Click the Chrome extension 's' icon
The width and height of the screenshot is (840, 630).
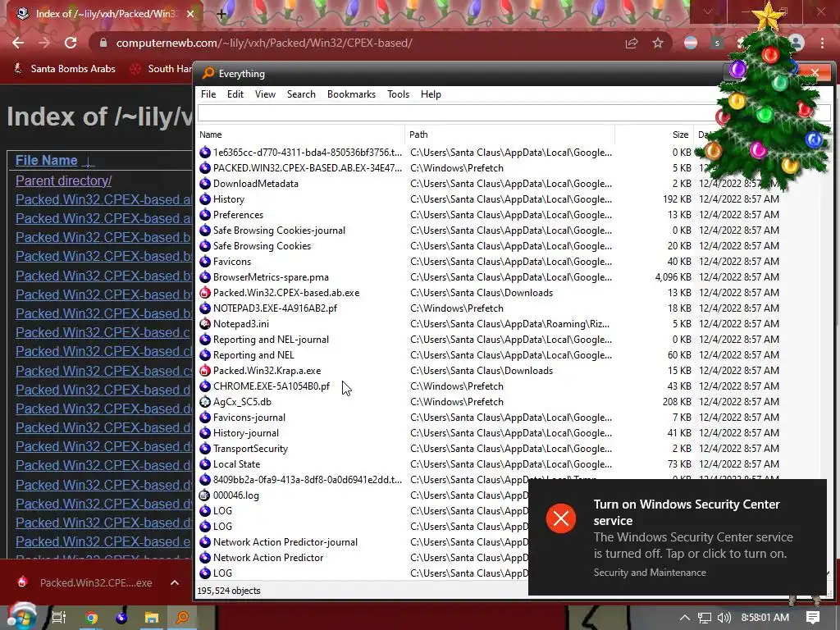pyautogui.click(x=717, y=43)
